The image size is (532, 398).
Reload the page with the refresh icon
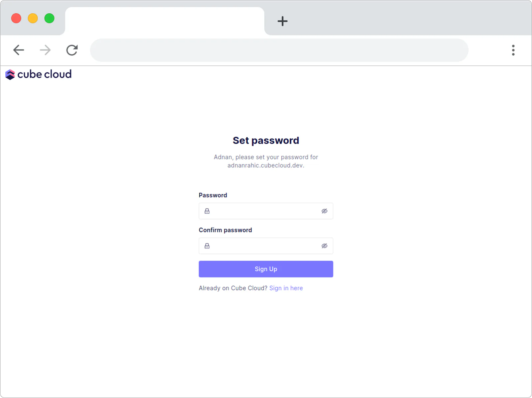(72, 50)
